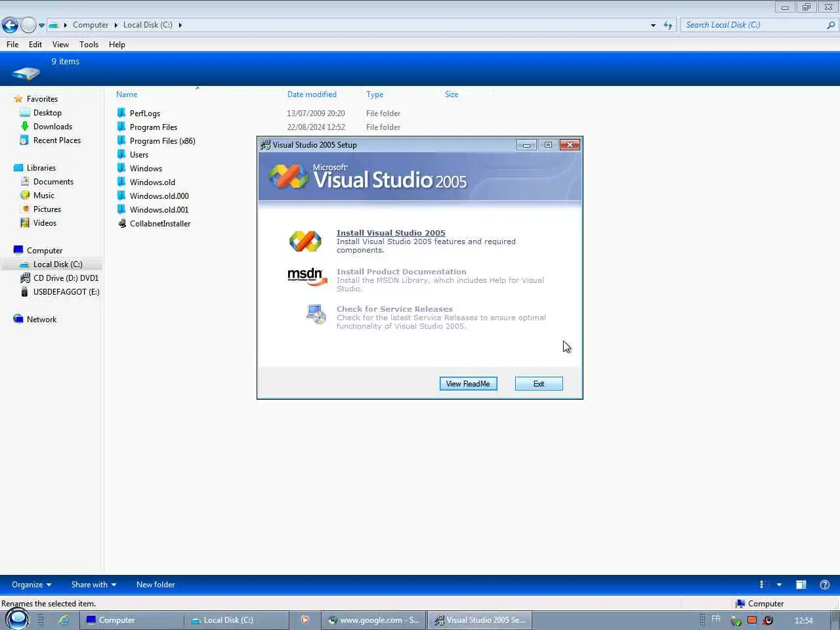Open Recent Places in sidebar

pyautogui.click(x=57, y=140)
